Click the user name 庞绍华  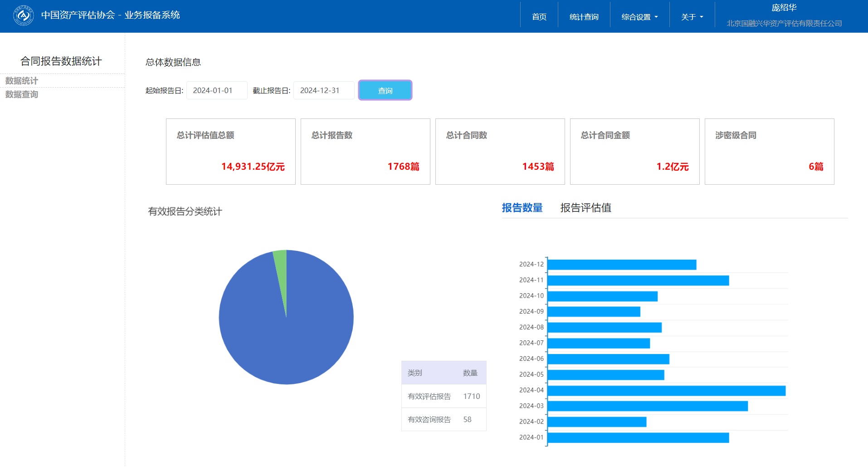784,8
